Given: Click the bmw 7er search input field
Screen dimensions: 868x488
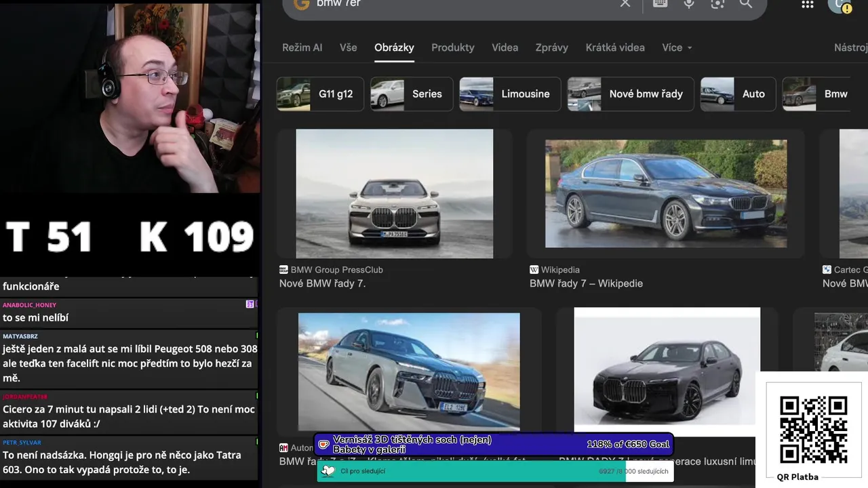Looking at the screenshot, I should (x=461, y=3).
